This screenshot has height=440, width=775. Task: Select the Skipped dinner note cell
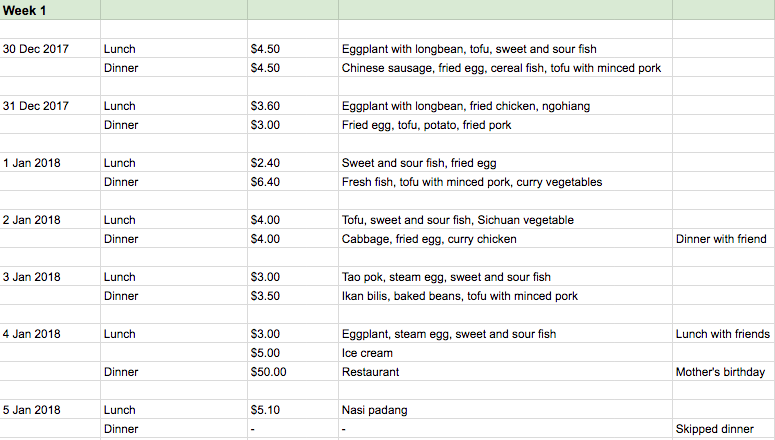pyautogui.click(x=715, y=429)
